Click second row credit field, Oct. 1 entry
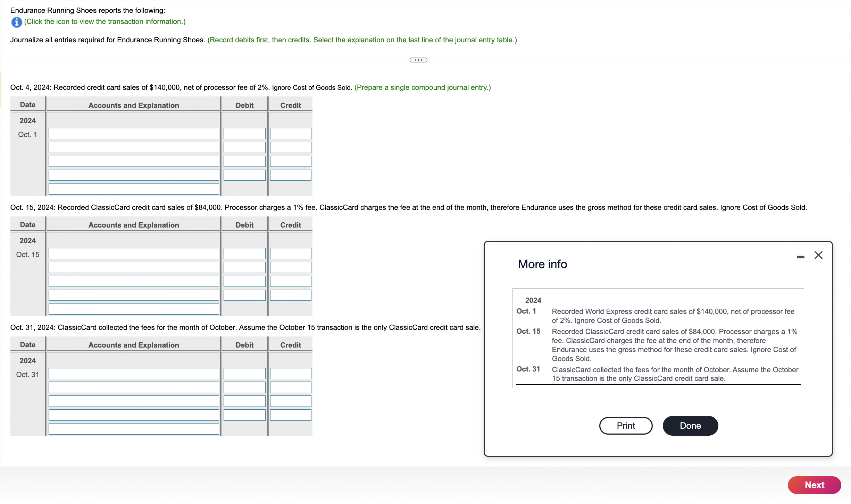This screenshot has height=504, width=851. [291, 147]
